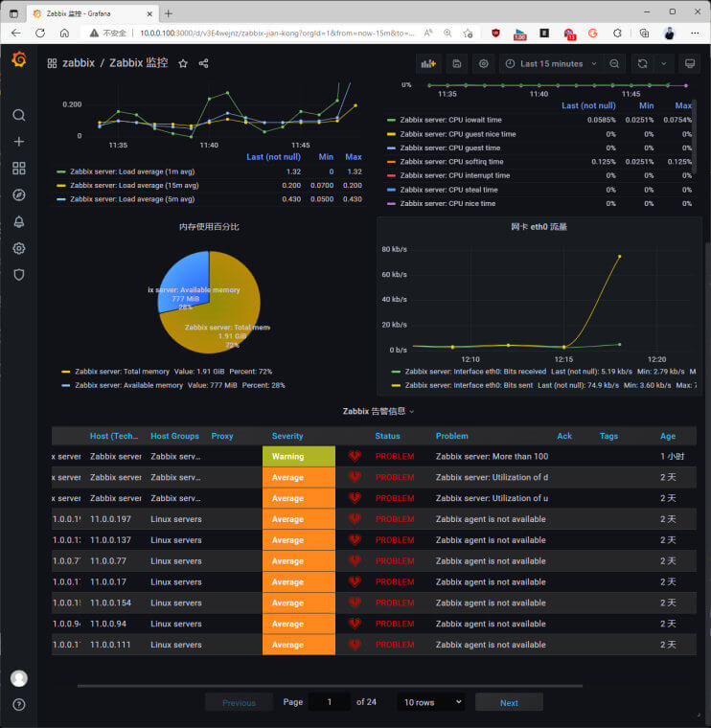Open the browser extensions puzzle icon
The width and height of the screenshot is (711, 728).
(x=617, y=33)
